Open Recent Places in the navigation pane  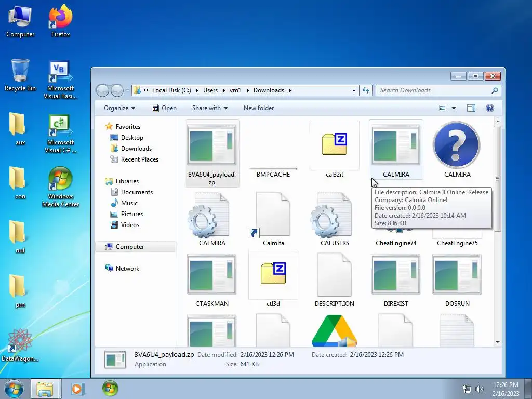pos(139,159)
